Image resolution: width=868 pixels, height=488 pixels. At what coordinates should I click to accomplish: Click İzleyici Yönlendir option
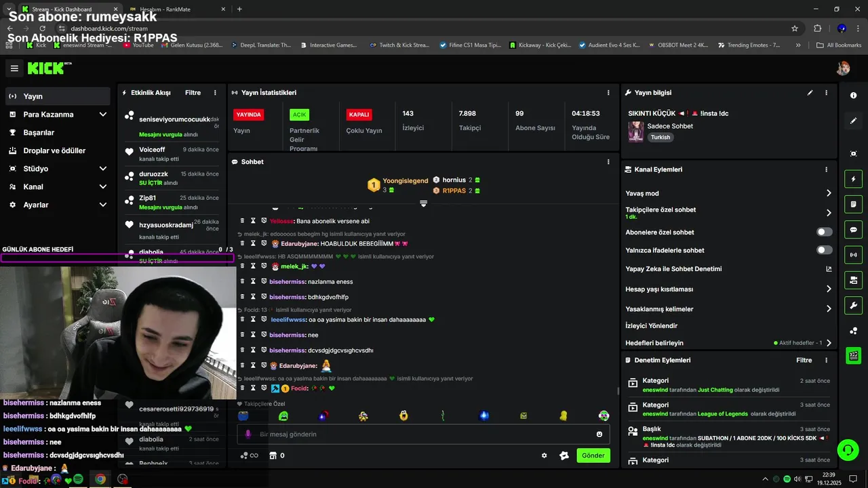click(651, 326)
